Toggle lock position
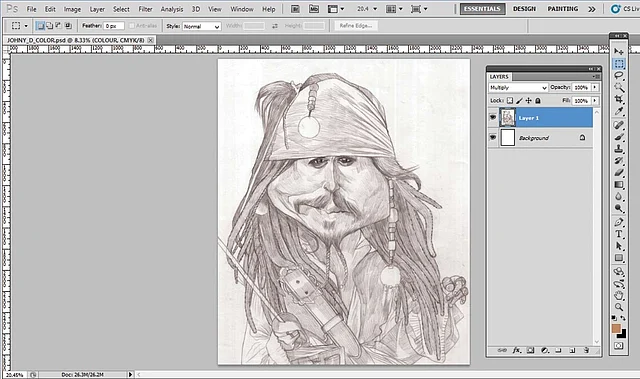Image resolution: width=640 pixels, height=379 pixels. click(x=529, y=100)
